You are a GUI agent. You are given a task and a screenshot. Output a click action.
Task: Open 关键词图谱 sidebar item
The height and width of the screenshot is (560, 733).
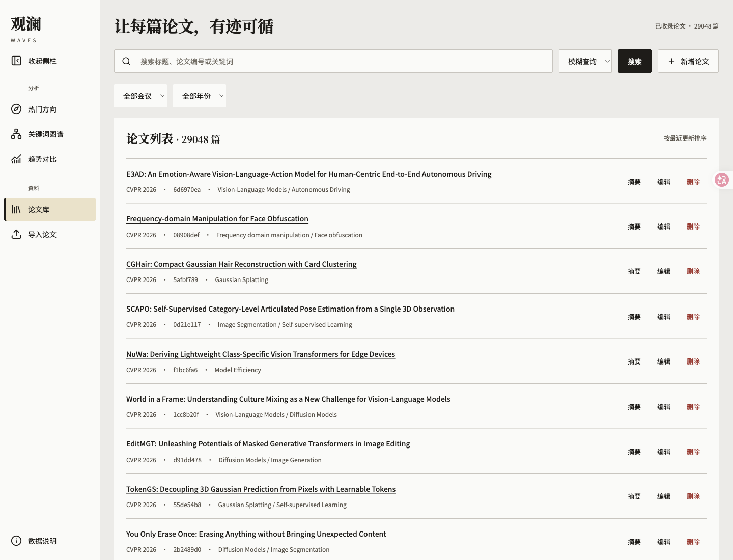50,134
